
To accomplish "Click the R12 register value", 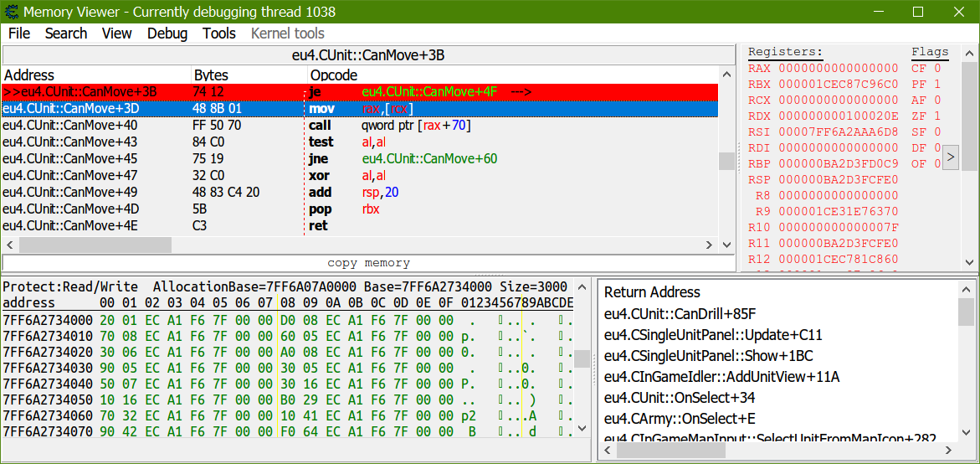I will 838,259.
